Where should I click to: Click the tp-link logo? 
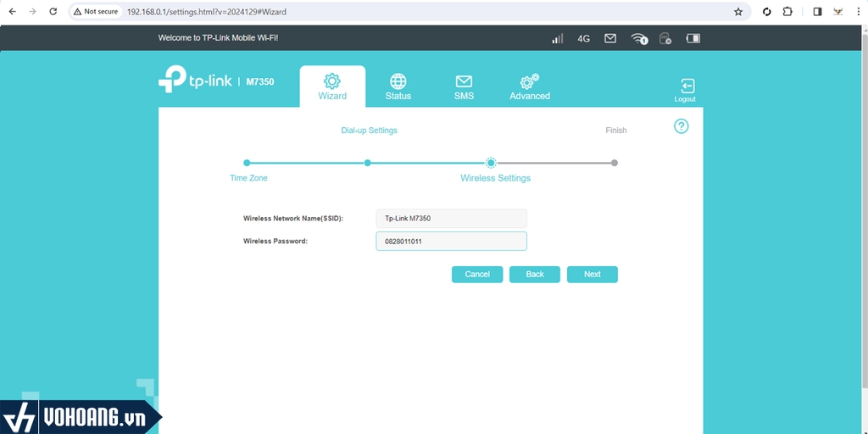tap(195, 80)
